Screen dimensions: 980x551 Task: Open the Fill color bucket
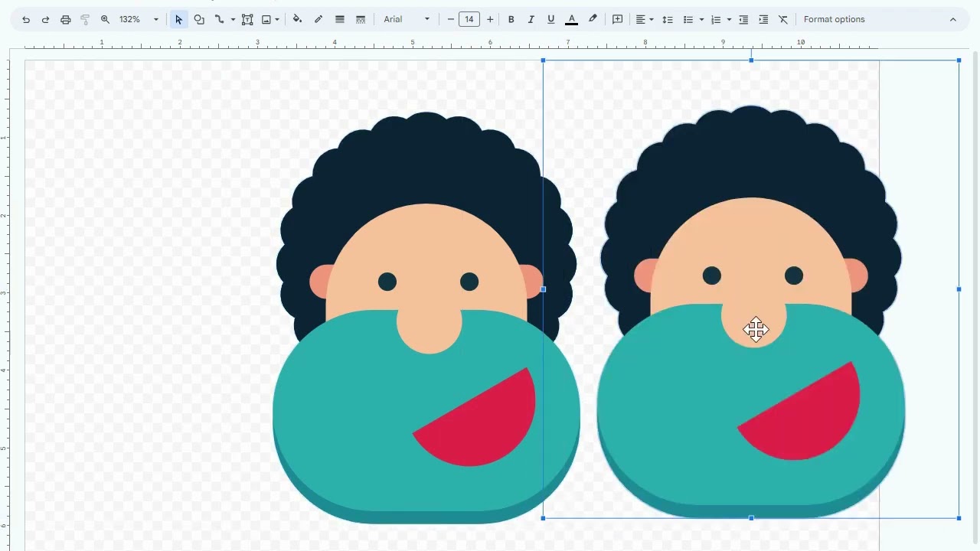[x=297, y=19]
